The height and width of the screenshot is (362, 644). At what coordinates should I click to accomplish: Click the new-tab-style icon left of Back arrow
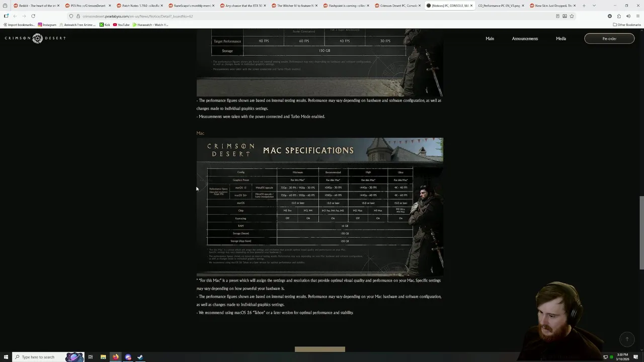[6, 16]
